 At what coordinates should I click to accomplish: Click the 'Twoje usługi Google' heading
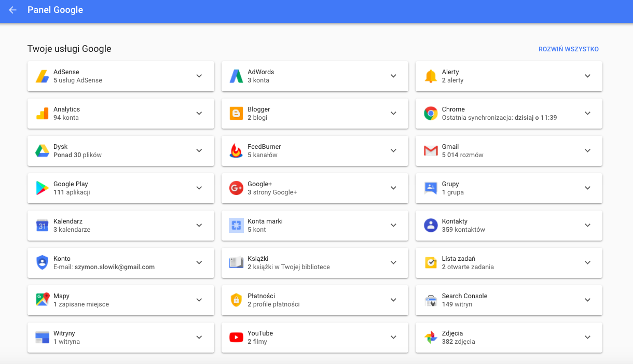coord(70,49)
